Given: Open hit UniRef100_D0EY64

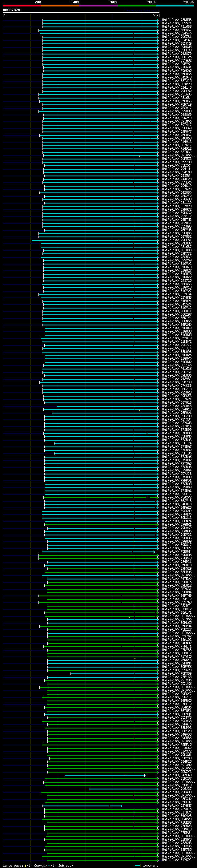Looking at the screenshot, I should 177,64.
